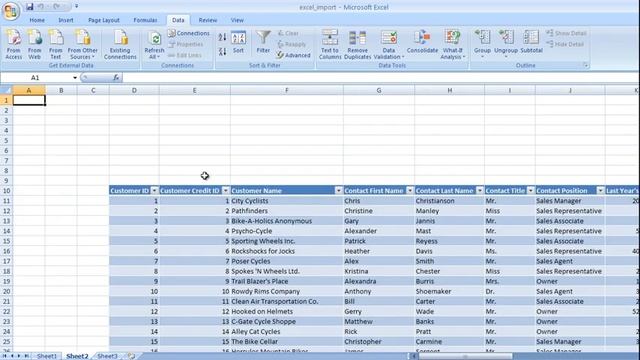Image resolution: width=640 pixels, height=360 pixels.
Task: Import data From Text
Action: click(x=56, y=44)
